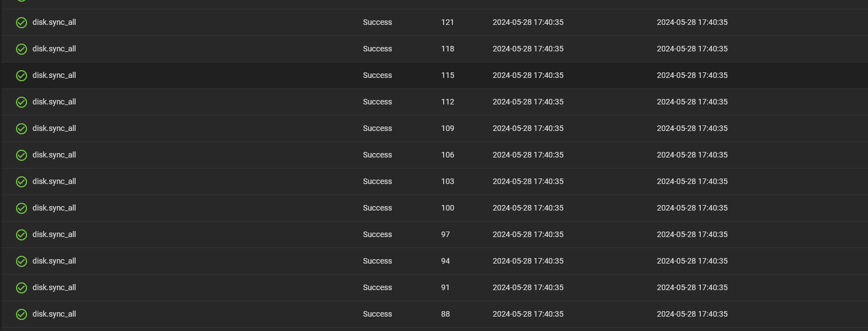Click success check icon for job 112
This screenshot has height=331, width=868.
[22, 102]
